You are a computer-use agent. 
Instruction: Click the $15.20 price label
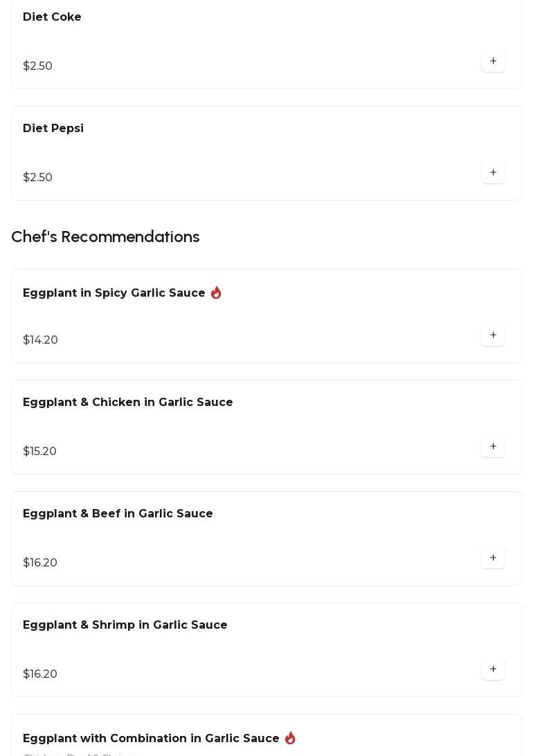pyautogui.click(x=39, y=452)
